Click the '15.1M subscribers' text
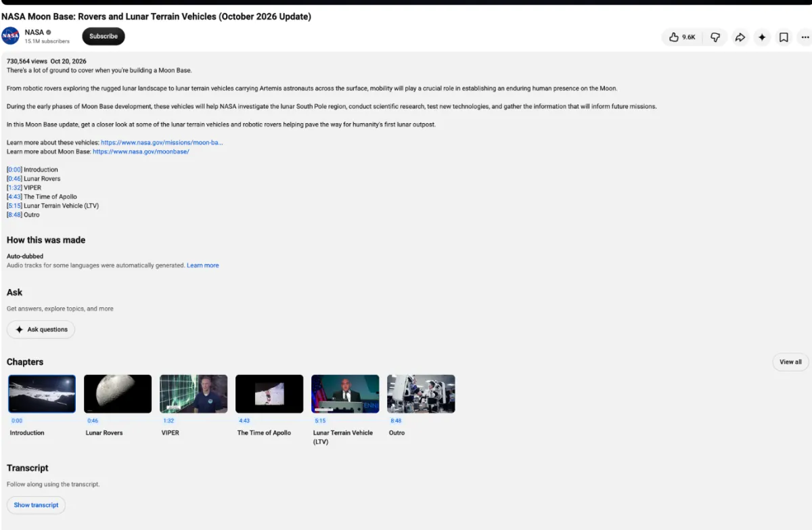 47,41
